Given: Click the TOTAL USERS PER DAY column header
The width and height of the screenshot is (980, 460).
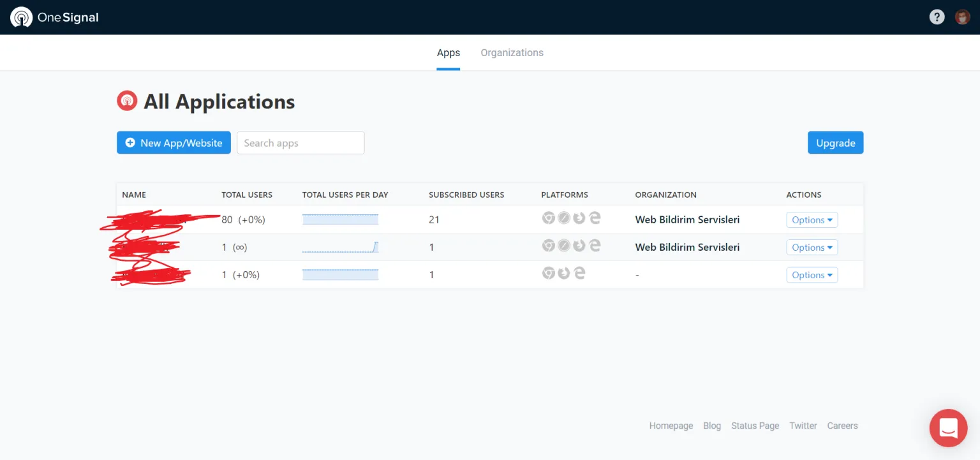Looking at the screenshot, I should pyautogui.click(x=345, y=195).
